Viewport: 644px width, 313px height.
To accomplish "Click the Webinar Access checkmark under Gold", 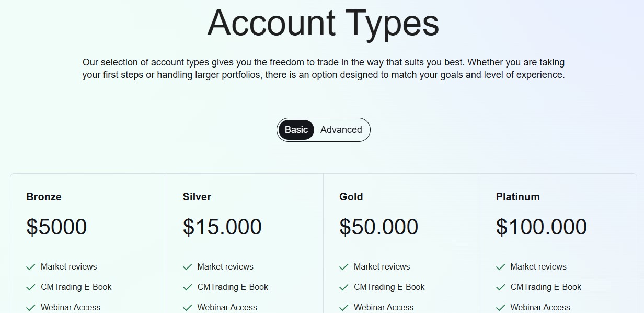I will 344,307.
